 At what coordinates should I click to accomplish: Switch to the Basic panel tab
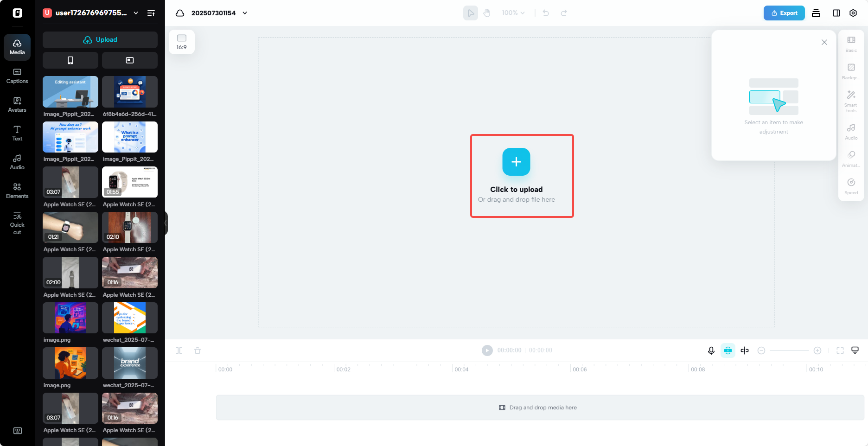click(x=851, y=45)
